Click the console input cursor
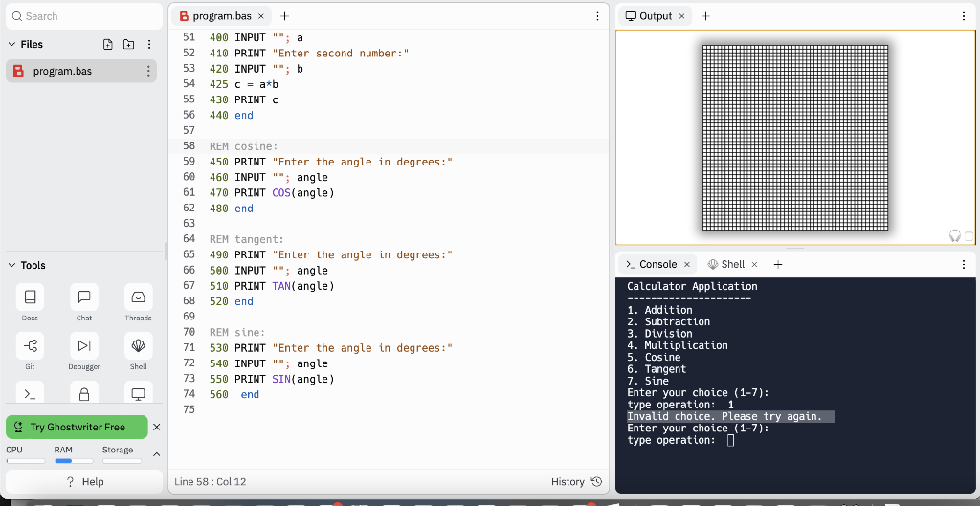980x506 pixels. click(x=730, y=440)
